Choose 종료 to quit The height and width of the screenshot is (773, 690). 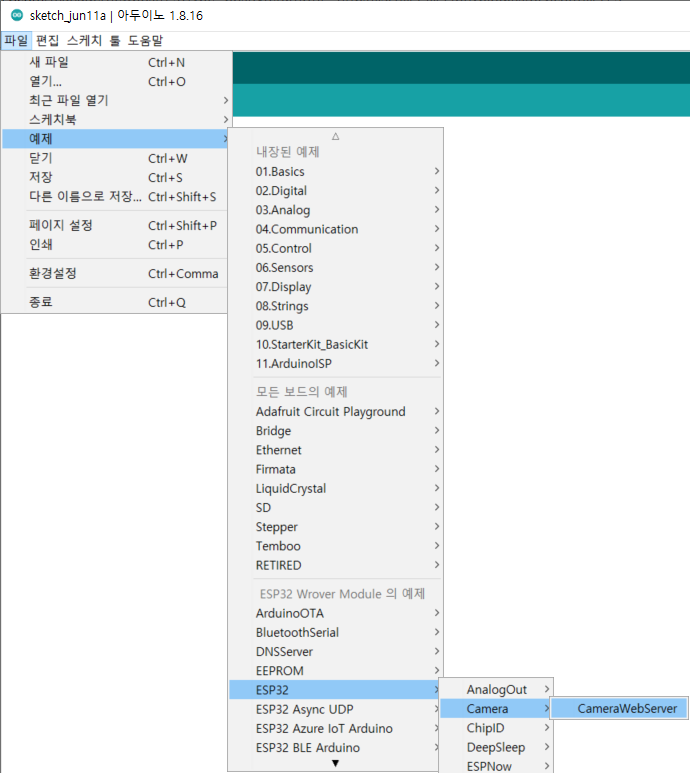point(116,302)
